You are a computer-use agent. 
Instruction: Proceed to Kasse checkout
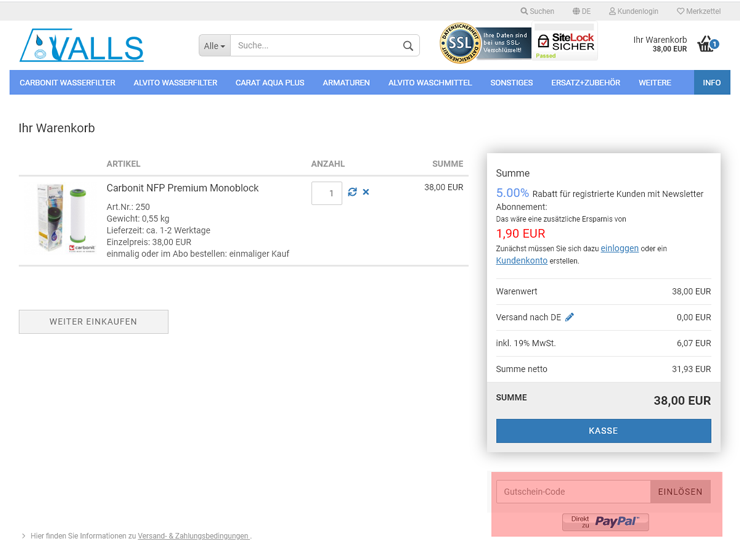(x=603, y=431)
